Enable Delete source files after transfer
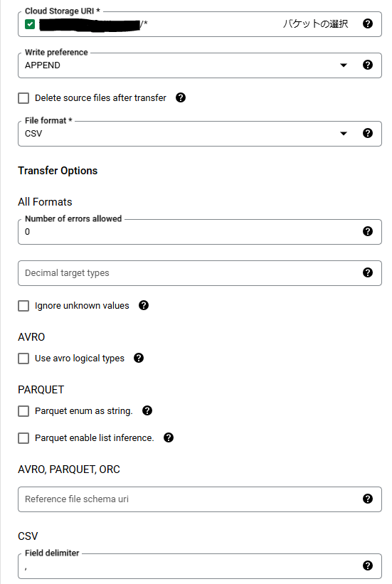 click(x=23, y=98)
